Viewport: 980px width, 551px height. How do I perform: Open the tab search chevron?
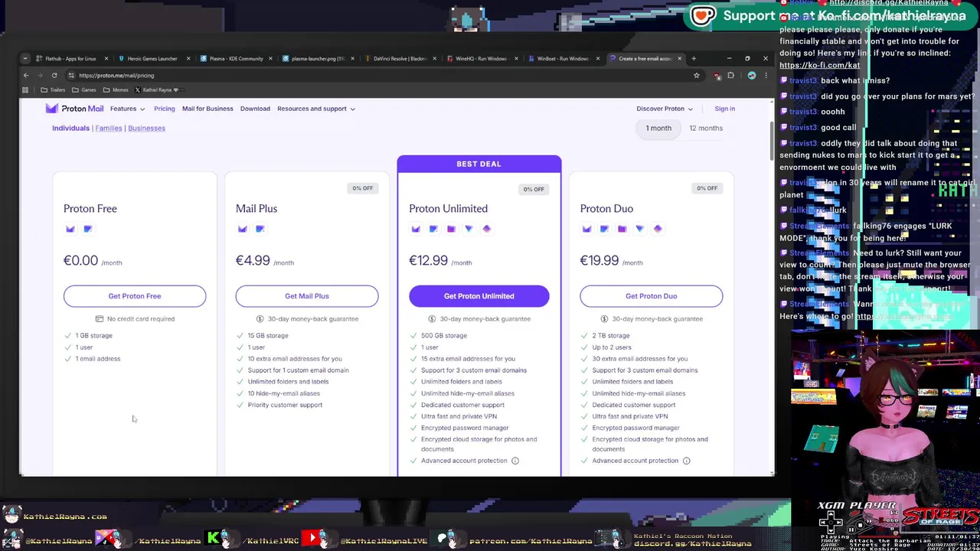(25, 58)
